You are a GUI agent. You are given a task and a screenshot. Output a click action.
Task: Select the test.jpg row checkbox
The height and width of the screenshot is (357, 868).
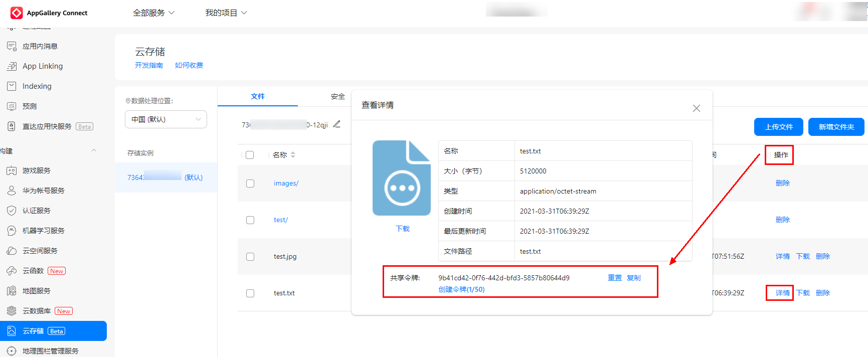point(250,257)
